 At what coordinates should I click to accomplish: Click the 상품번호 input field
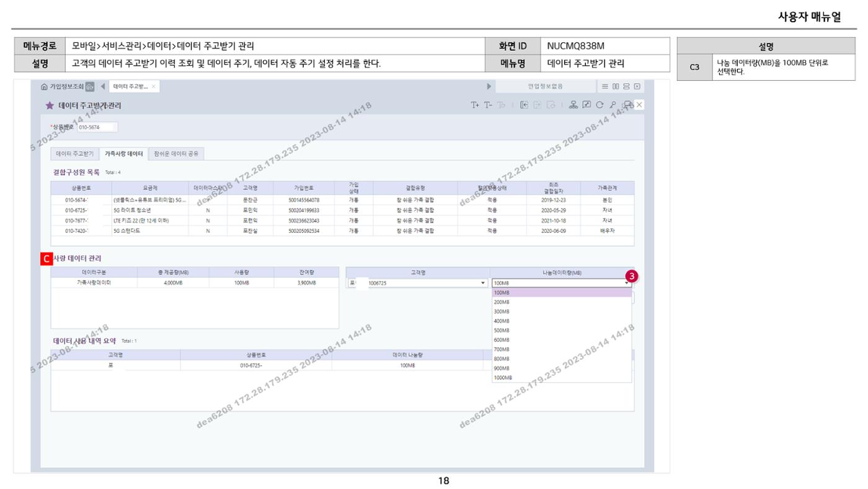(97, 127)
